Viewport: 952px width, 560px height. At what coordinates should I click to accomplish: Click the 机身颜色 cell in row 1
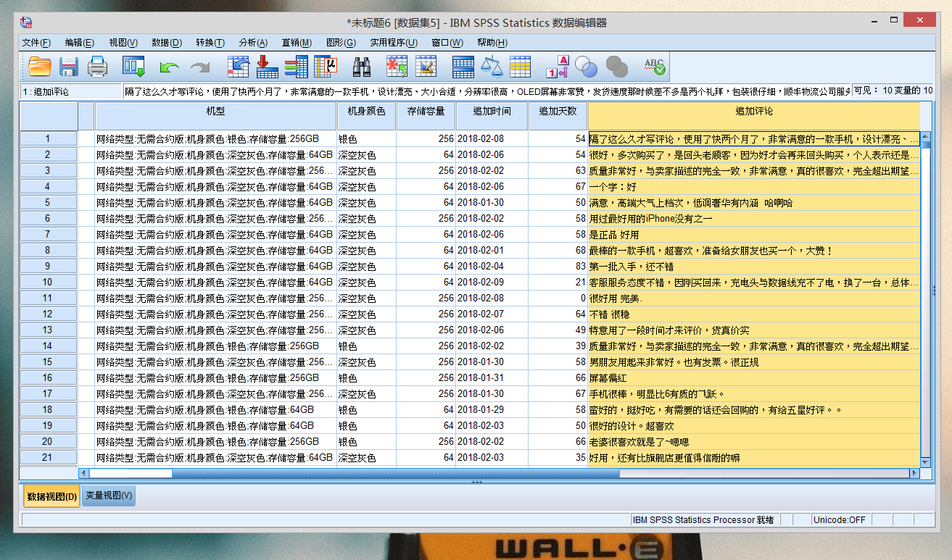pyautogui.click(x=367, y=138)
